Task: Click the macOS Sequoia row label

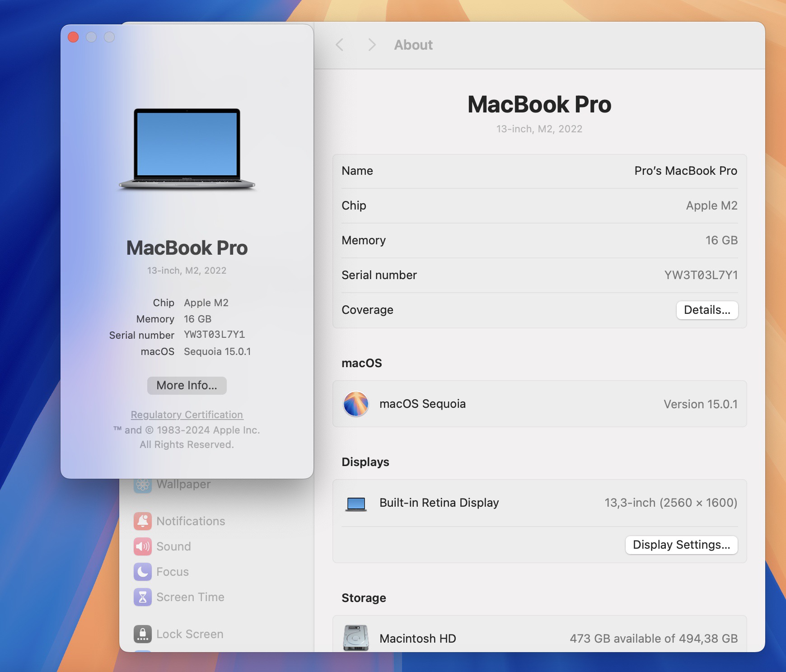Action: (422, 404)
